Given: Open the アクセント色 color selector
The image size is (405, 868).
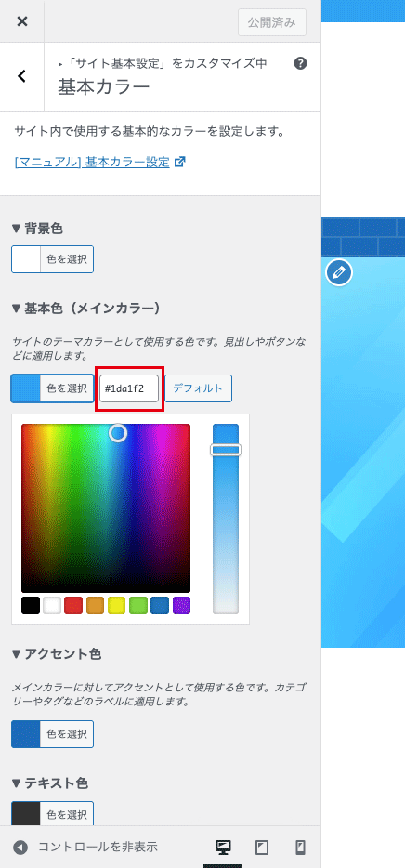Looking at the screenshot, I should [53, 734].
